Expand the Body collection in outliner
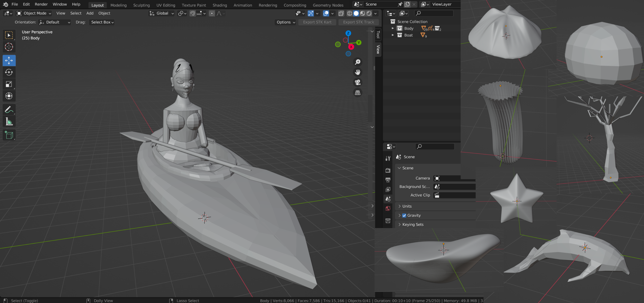The width and height of the screenshot is (644, 303). click(393, 28)
